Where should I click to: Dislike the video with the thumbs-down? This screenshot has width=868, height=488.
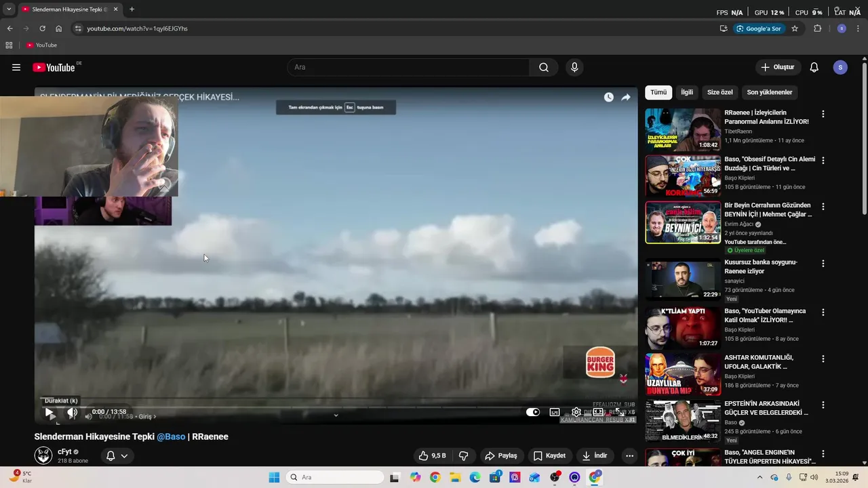click(x=464, y=455)
